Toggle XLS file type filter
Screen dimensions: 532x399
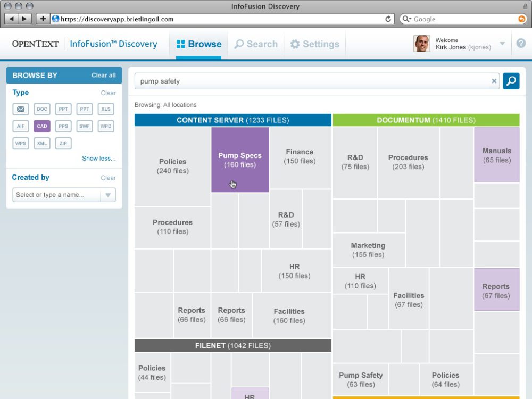106,109
